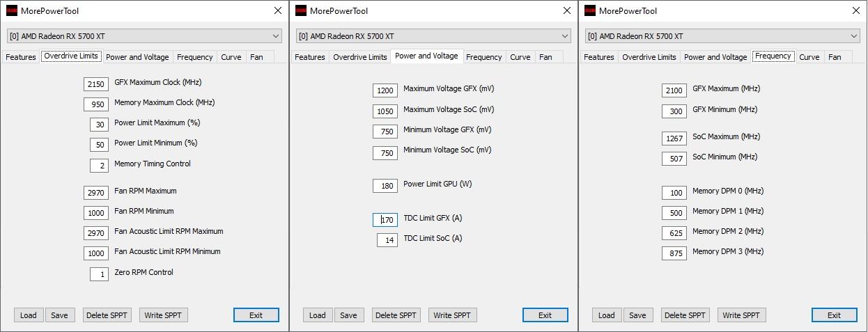Screen dimensions: 868x332
Task: Open Curve tab in middle window
Action: [520, 57]
